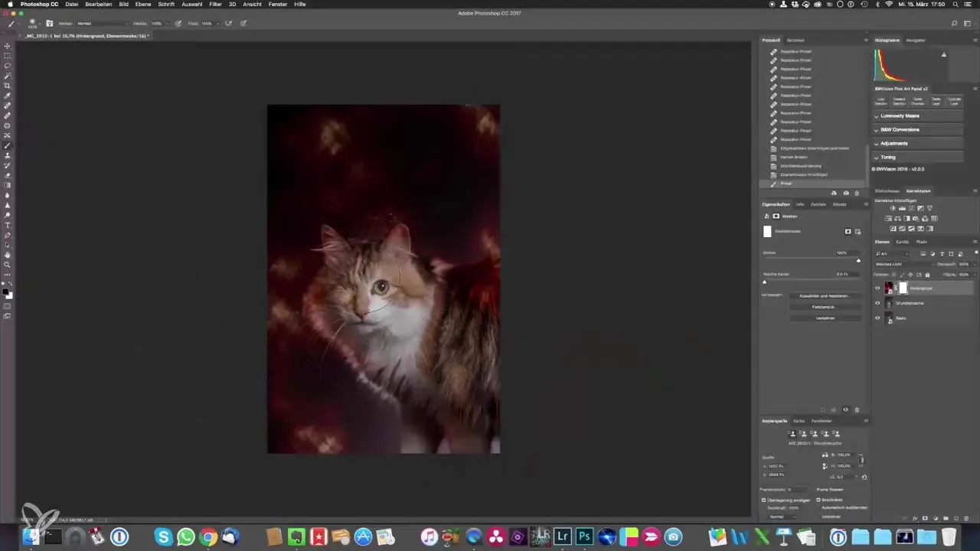Select the Eyedropper tool

(x=8, y=96)
